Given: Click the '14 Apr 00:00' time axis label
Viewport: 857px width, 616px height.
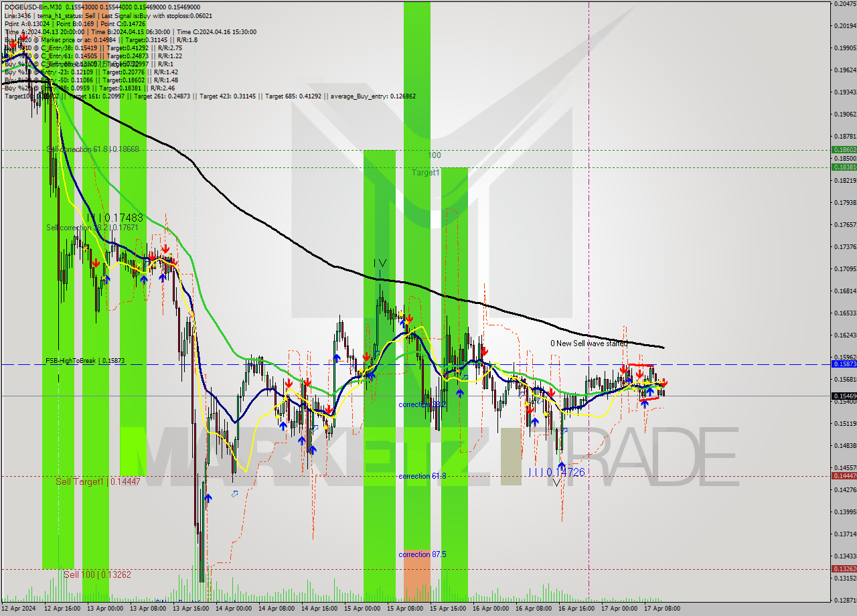Looking at the screenshot, I should click(234, 609).
